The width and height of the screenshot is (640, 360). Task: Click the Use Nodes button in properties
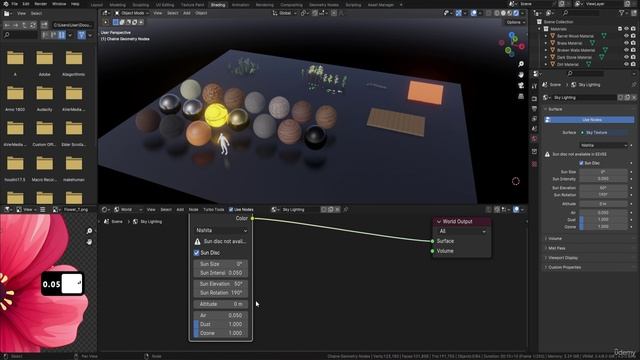(589, 120)
